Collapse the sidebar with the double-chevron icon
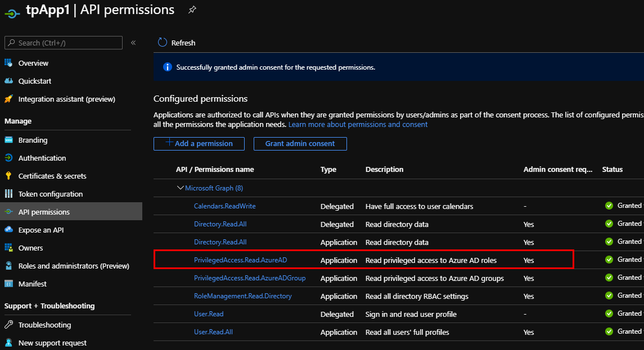The width and height of the screenshot is (644, 350). [x=133, y=43]
